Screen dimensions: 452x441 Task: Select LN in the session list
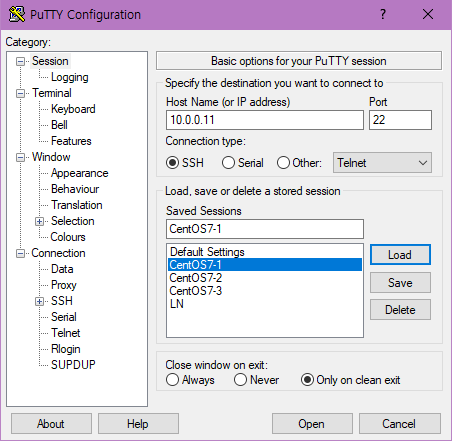tap(265, 304)
